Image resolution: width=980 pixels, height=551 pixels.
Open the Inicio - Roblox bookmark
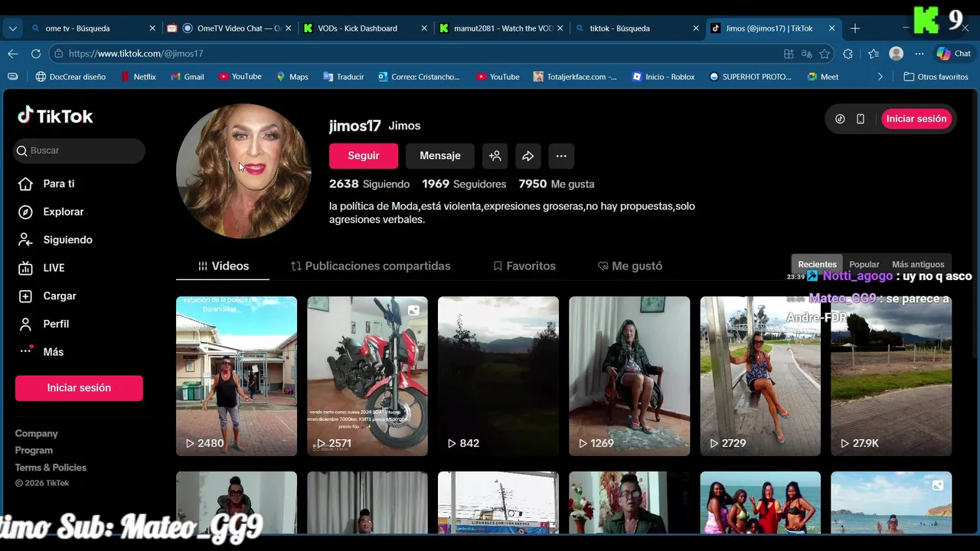[x=663, y=77]
